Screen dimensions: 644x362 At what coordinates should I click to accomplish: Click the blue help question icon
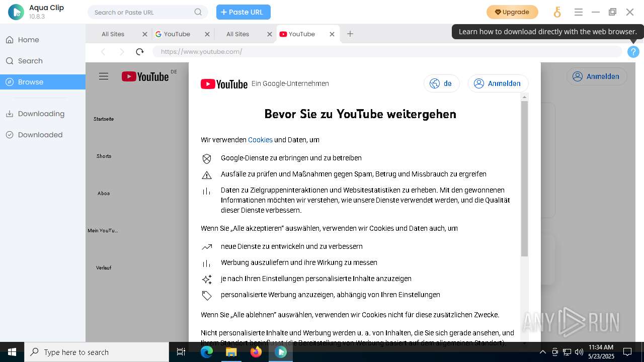tap(633, 51)
